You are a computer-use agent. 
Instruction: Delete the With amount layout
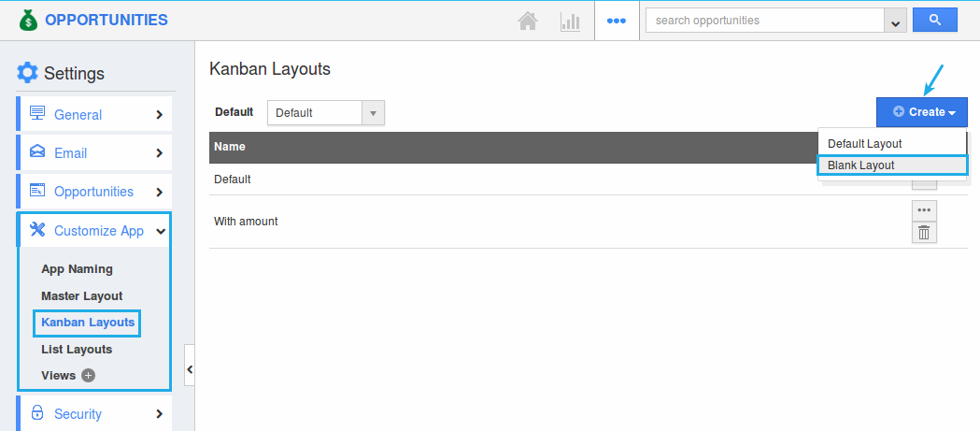click(x=924, y=233)
